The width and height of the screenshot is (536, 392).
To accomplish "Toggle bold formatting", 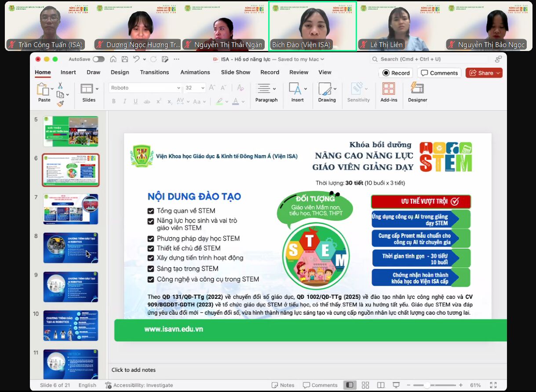I will (x=113, y=102).
